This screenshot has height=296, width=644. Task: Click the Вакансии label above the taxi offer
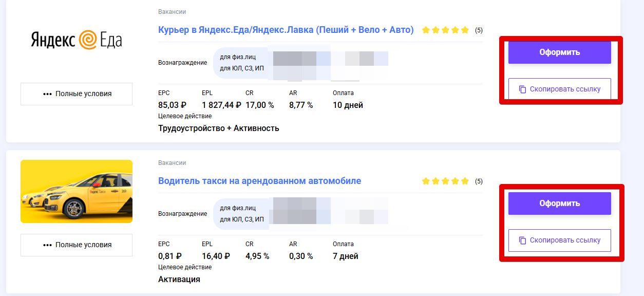coord(172,163)
